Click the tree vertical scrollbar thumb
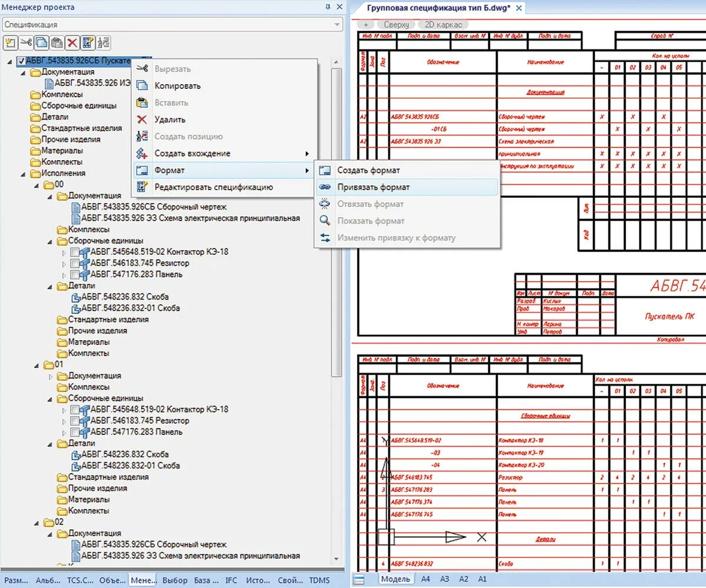 [337, 224]
